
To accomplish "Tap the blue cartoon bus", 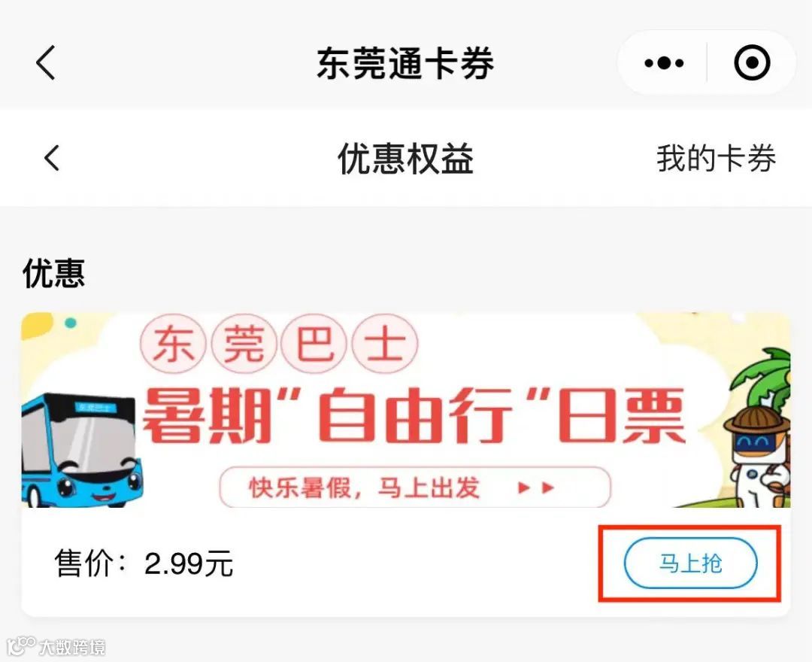I will point(82,450).
